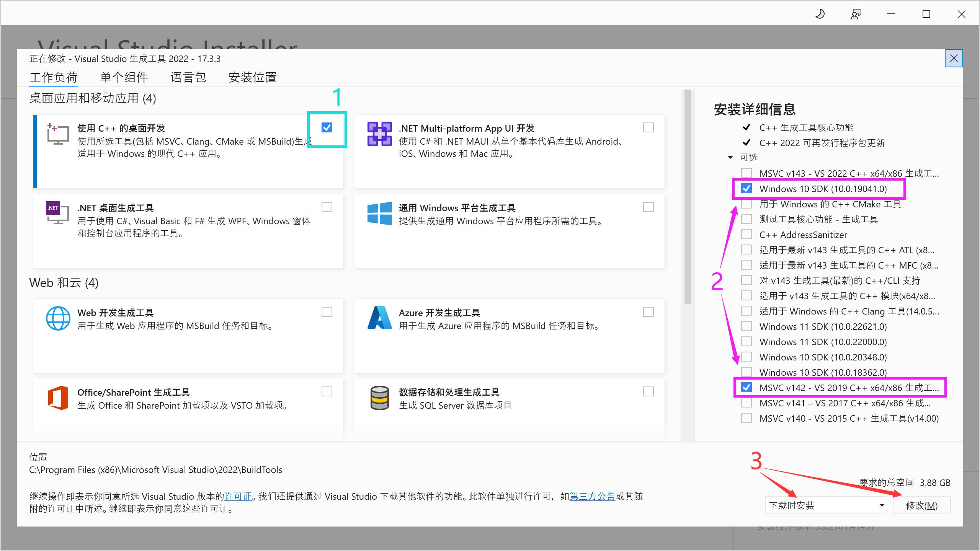980x551 pixels.
Task: Switch to the 单个组件 tab
Action: click(124, 77)
